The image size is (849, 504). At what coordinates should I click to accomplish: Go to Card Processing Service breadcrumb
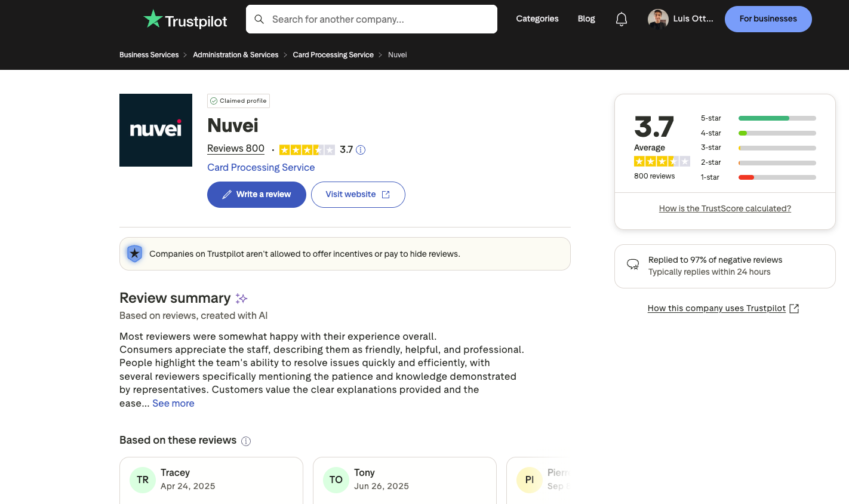click(333, 55)
